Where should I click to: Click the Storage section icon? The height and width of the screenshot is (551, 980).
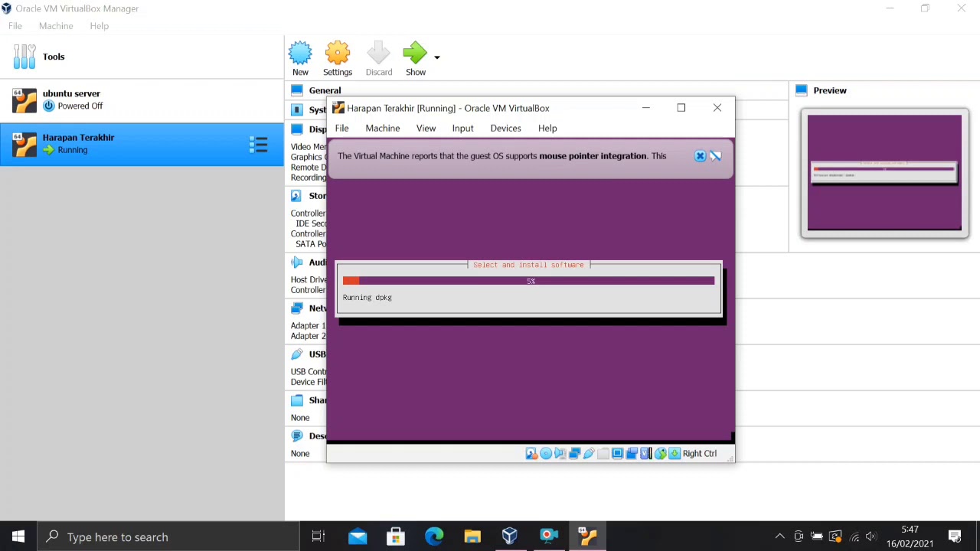(x=297, y=196)
